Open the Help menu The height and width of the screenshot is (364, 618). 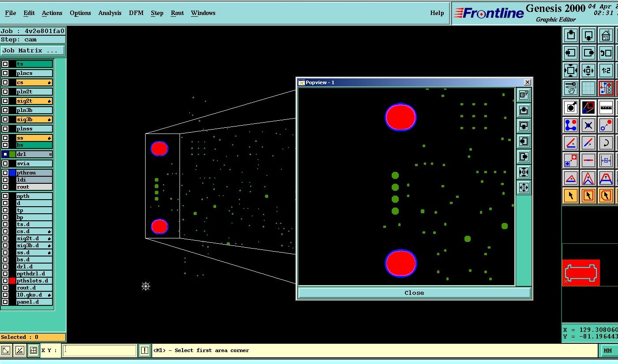point(437,13)
